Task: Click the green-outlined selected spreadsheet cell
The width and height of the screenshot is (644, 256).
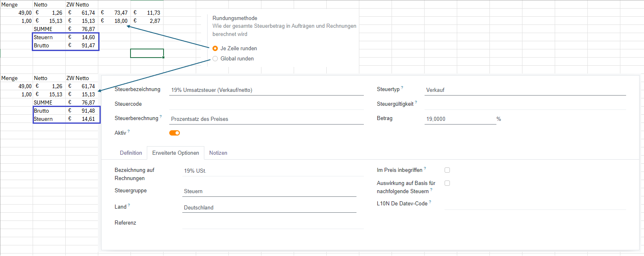Action: (147, 53)
